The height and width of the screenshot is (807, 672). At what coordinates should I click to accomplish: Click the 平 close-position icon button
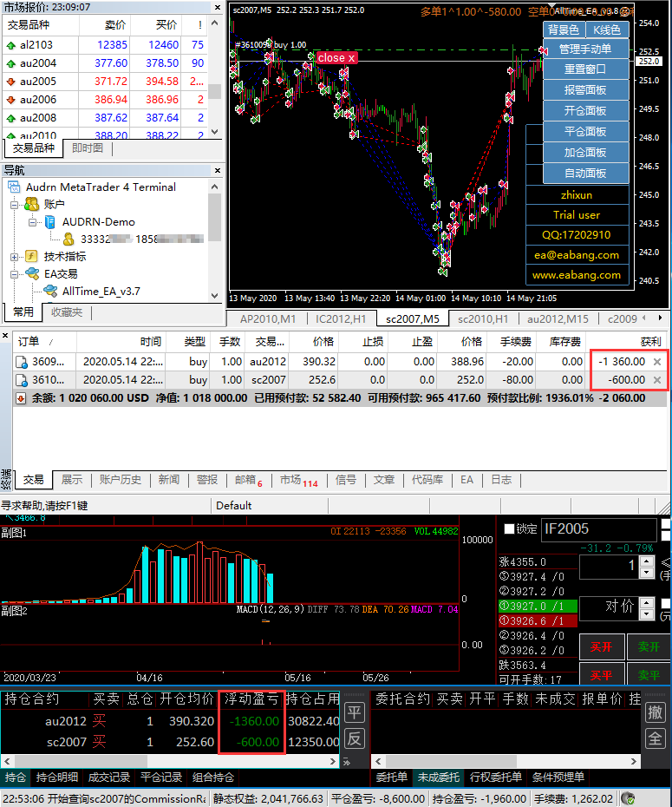(355, 712)
